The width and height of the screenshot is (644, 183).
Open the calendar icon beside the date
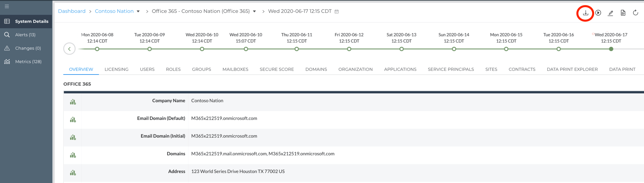coord(337,12)
